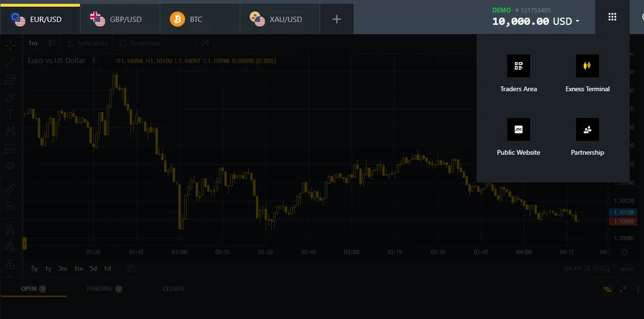Close the apps grid menu icon
Viewport: 644px width, 319px height.
(612, 18)
